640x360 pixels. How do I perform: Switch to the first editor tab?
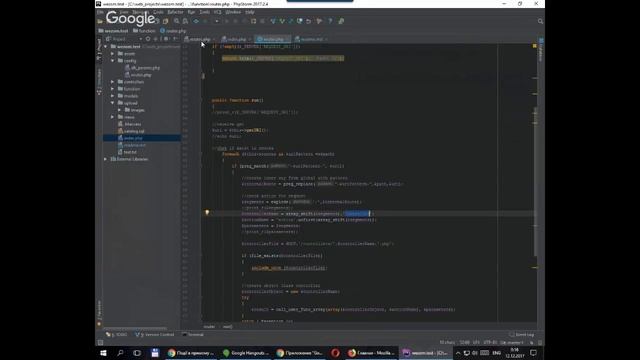pos(199,39)
